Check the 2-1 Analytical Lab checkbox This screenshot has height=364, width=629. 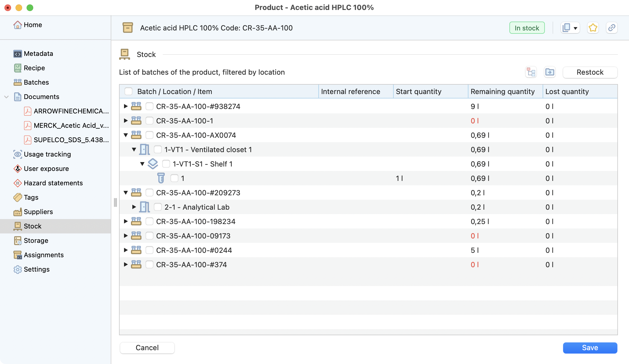click(158, 207)
